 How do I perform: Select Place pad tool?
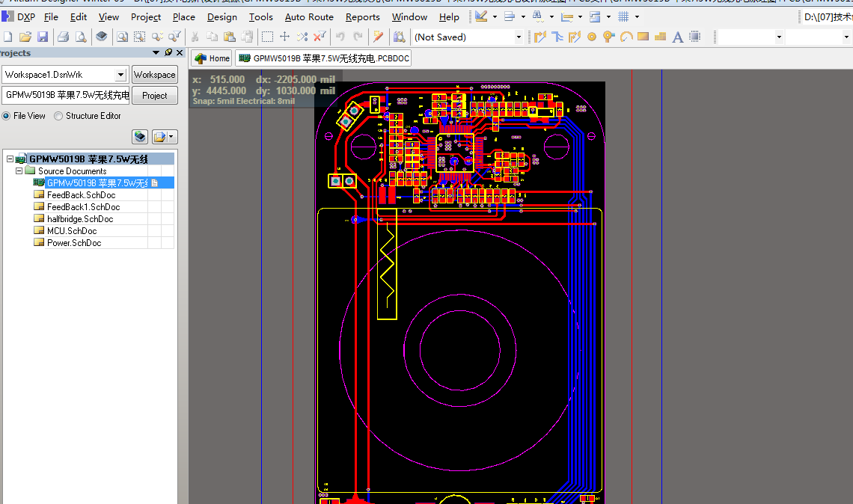pos(592,37)
